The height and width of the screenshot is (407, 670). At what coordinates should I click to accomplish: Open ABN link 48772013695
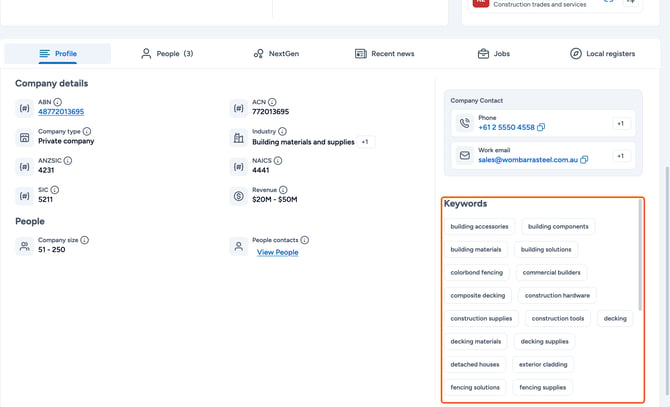61,112
